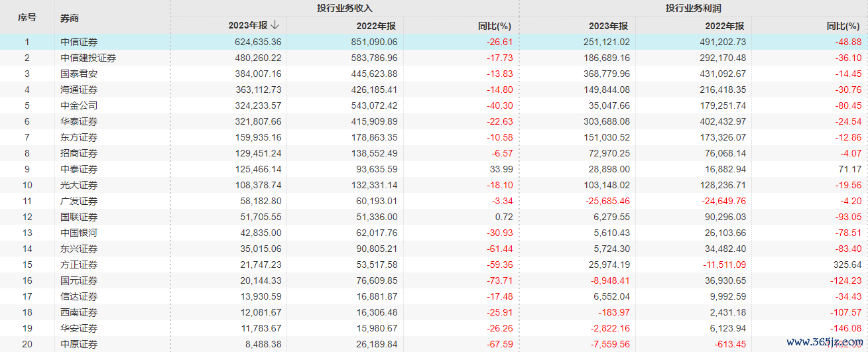Select broker 国元证券
This screenshot has width=868, height=352.
click(x=79, y=280)
